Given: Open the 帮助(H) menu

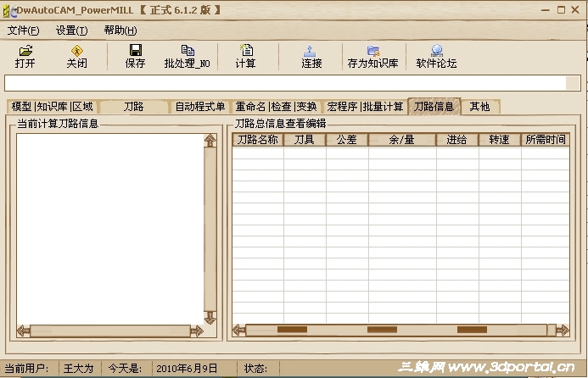Looking at the screenshot, I should point(120,31).
